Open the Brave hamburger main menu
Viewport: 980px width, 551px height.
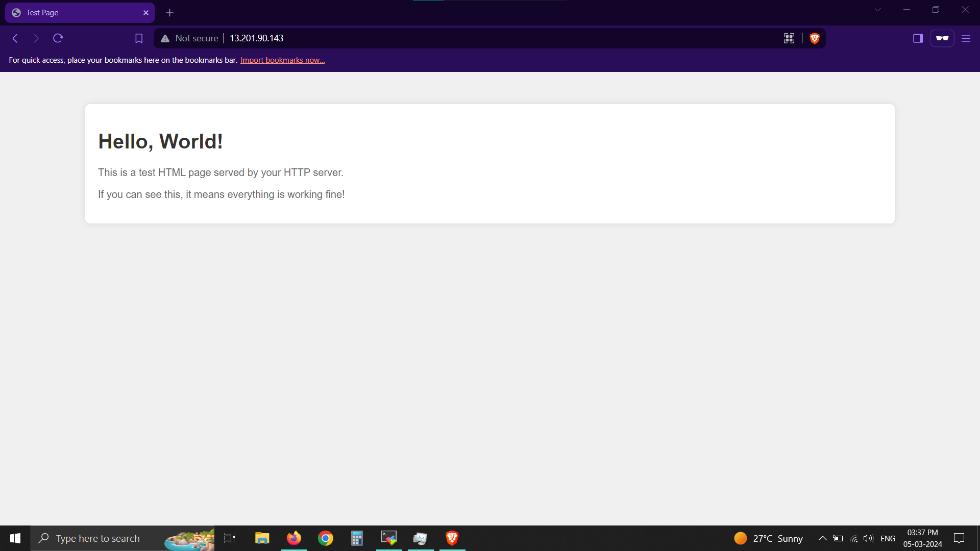(966, 38)
